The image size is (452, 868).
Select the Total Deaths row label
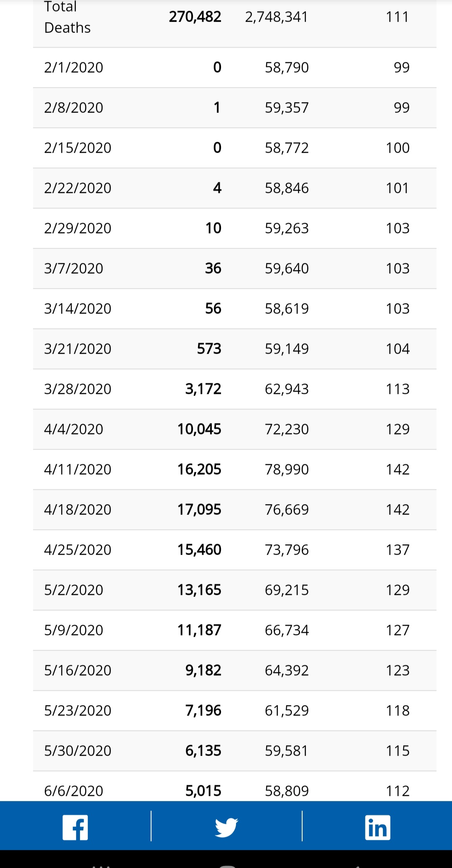[67, 17]
